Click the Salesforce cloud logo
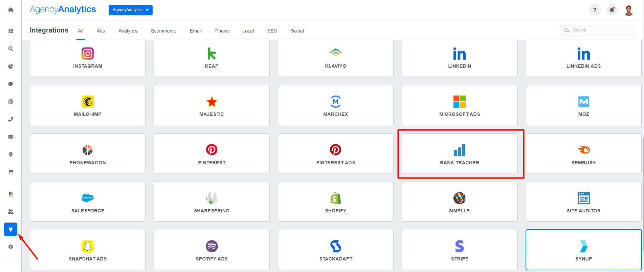644x272 pixels. pos(88,198)
